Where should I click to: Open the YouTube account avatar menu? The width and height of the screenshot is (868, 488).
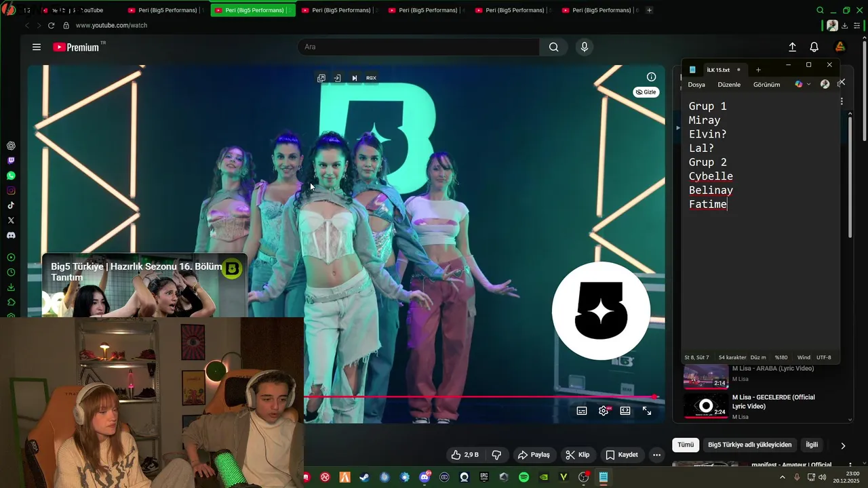click(x=840, y=47)
